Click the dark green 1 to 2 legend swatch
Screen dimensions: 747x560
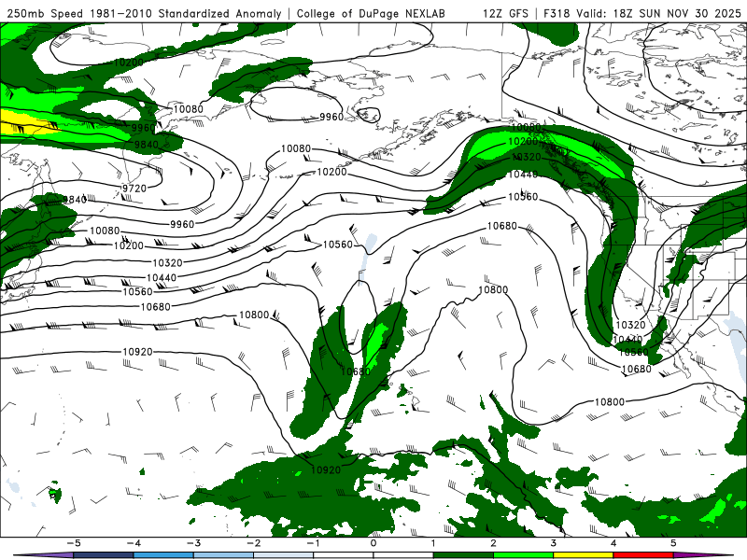(463, 555)
